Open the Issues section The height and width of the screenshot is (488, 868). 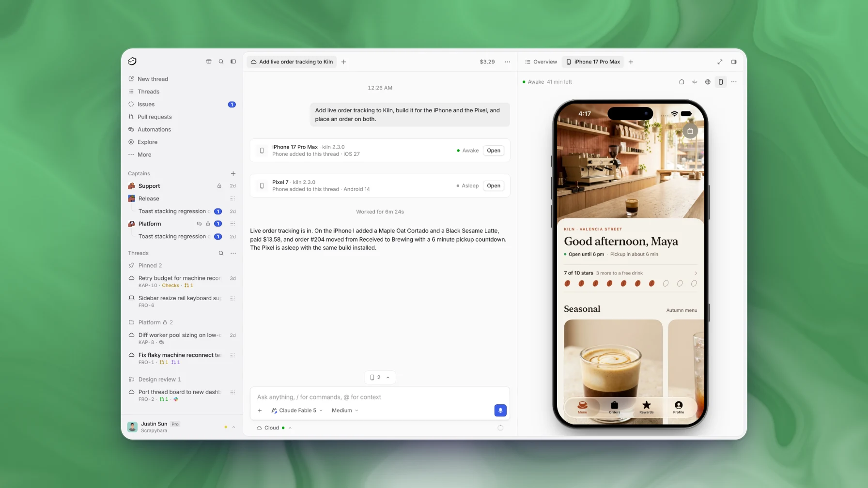point(182,104)
